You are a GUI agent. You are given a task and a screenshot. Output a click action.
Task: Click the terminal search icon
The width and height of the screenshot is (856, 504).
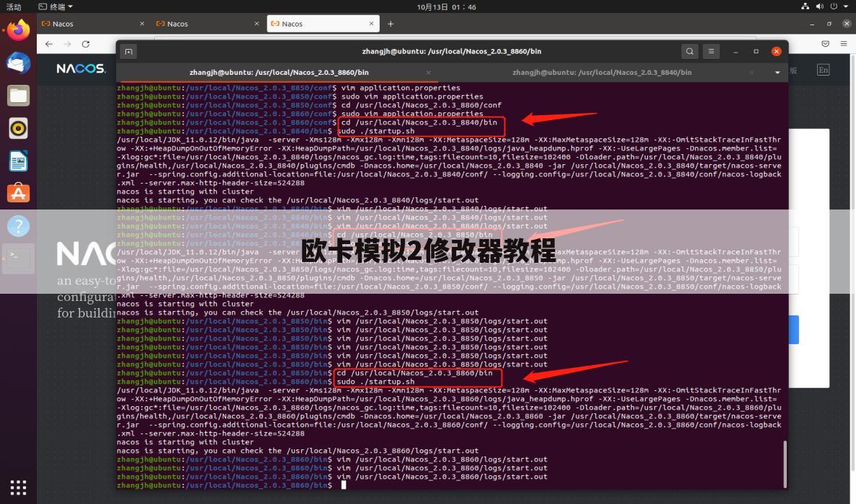pos(690,51)
